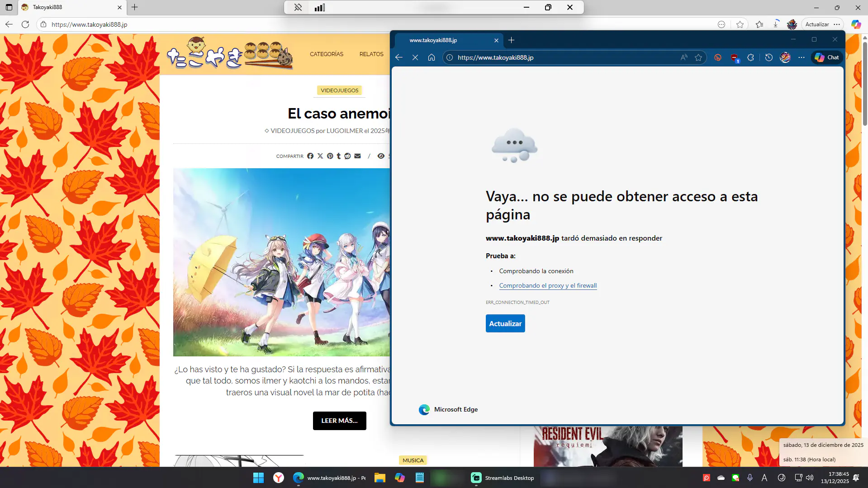Open favorites list icon in background browser
Screen dimensions: 868x488
[x=759, y=24]
